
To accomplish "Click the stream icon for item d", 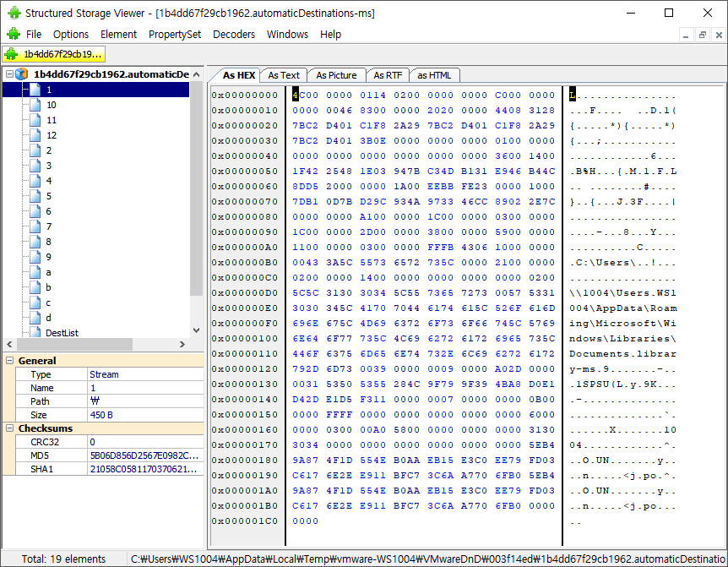I will [35, 318].
